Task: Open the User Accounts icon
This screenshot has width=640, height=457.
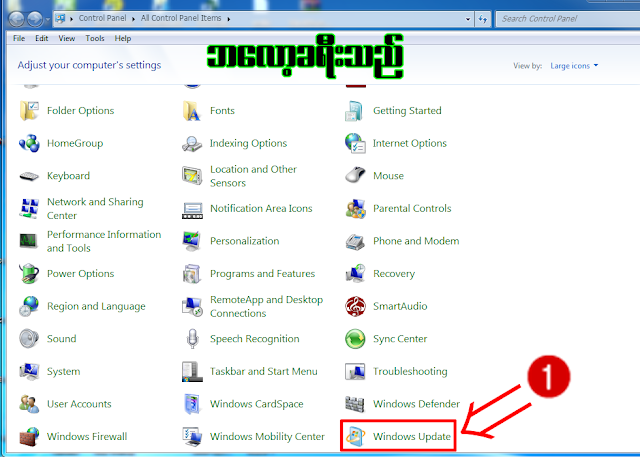Action: pyautogui.click(x=29, y=404)
